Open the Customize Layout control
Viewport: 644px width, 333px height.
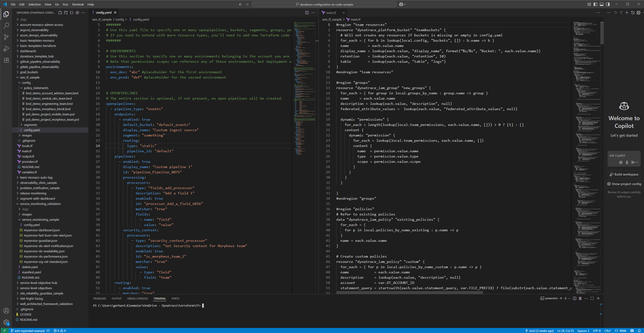[589, 4]
